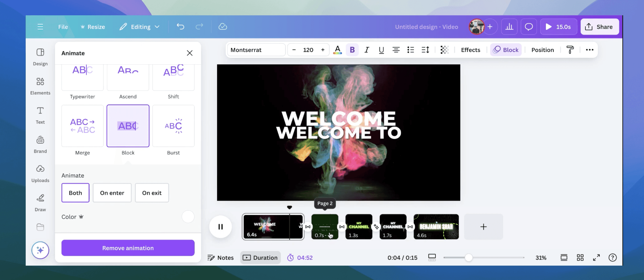Open the Montserrat font selector
The width and height of the screenshot is (644, 280).
[256, 50]
